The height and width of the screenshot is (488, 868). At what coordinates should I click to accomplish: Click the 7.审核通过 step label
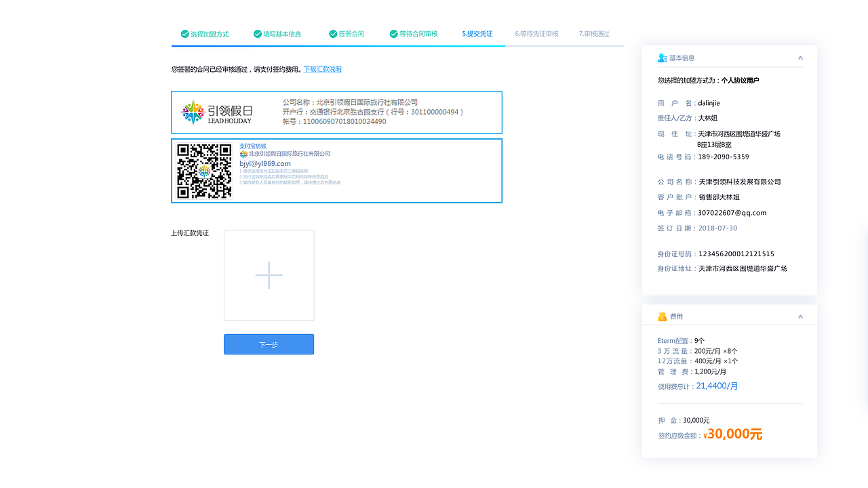pos(594,33)
